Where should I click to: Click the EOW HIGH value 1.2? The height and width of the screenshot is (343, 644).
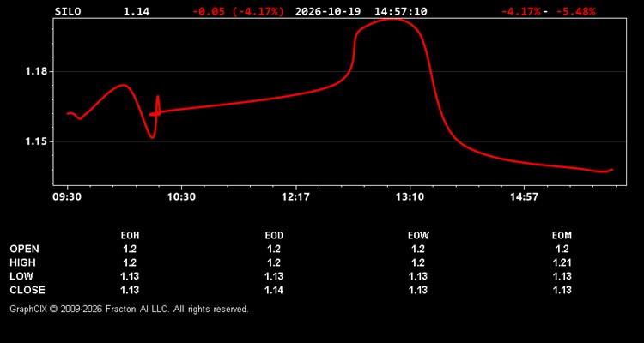418,262
